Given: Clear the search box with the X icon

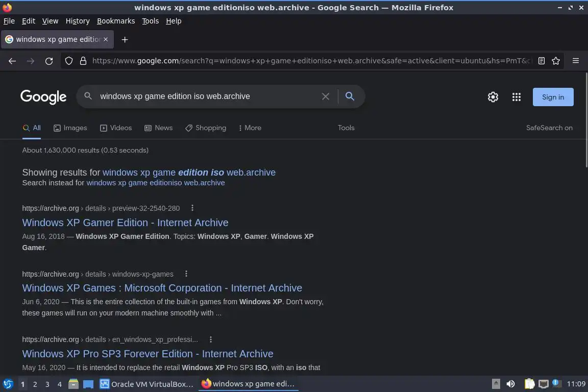Looking at the screenshot, I should pos(326,96).
